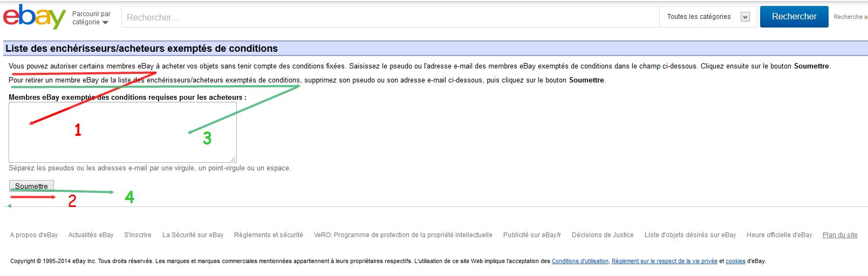868x276 pixels.
Task: Open the VeRO programme link
Action: [x=403, y=235]
